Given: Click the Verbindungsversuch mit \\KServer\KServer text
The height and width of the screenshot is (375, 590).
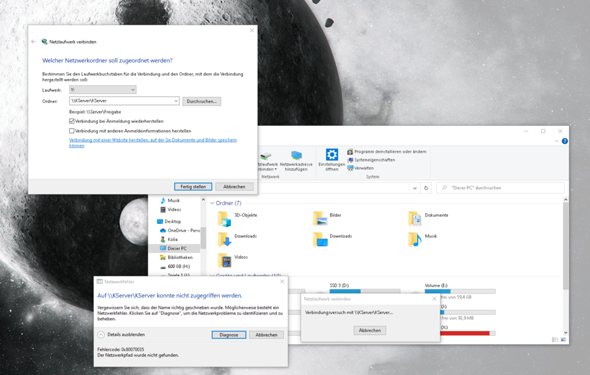Looking at the screenshot, I should click(x=349, y=312).
